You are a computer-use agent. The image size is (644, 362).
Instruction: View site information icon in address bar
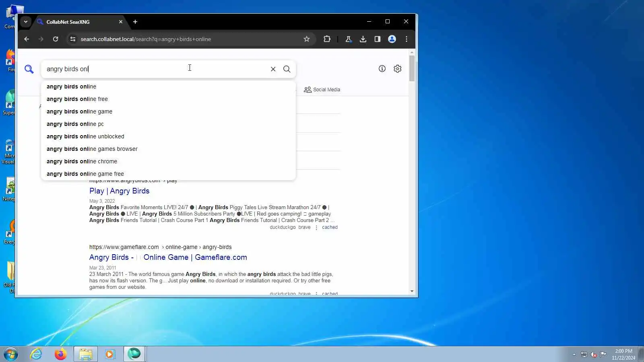[x=72, y=39]
